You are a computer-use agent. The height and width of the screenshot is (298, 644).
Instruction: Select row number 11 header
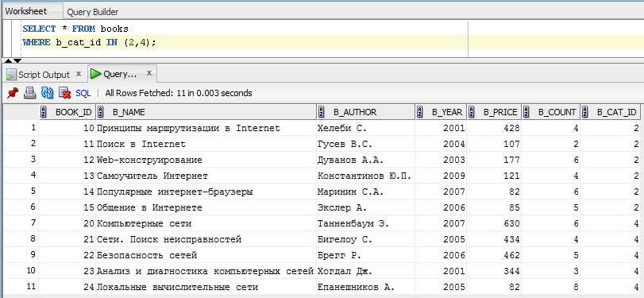click(x=21, y=287)
